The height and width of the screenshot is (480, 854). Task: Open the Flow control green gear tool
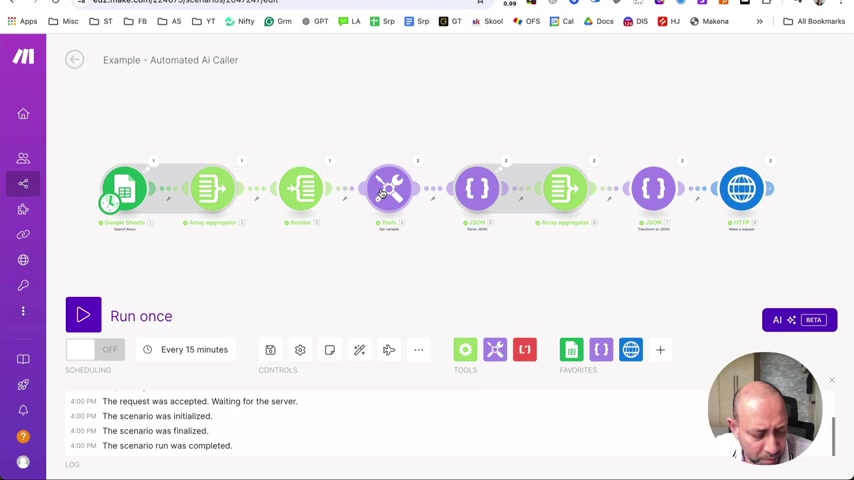tap(465, 350)
